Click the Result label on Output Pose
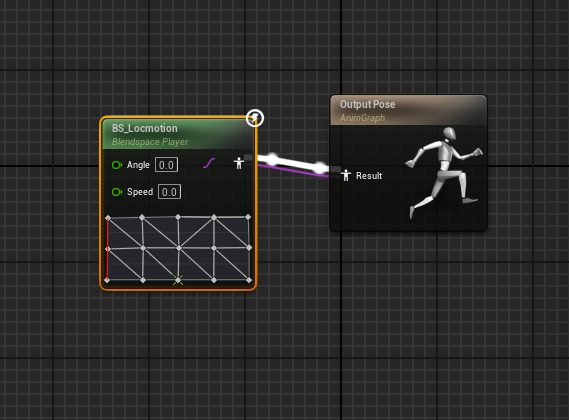Image resolution: width=569 pixels, height=420 pixels. click(x=369, y=176)
